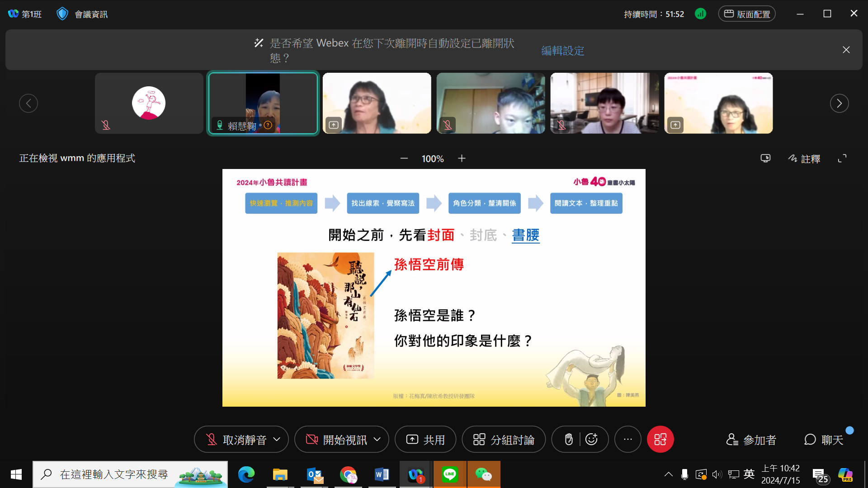Open the reactions emoji icon
This screenshot has height=488, width=868.
pyautogui.click(x=591, y=439)
